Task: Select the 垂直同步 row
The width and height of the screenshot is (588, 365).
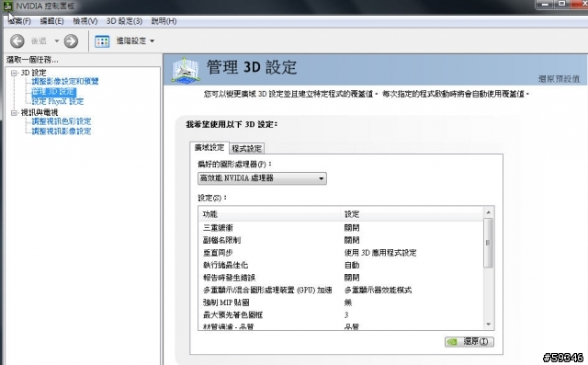Action: pyautogui.click(x=341, y=253)
